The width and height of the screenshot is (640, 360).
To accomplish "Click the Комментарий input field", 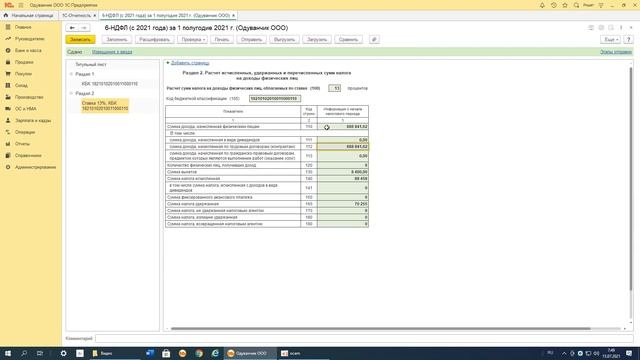I will pyautogui.click(x=364, y=338).
